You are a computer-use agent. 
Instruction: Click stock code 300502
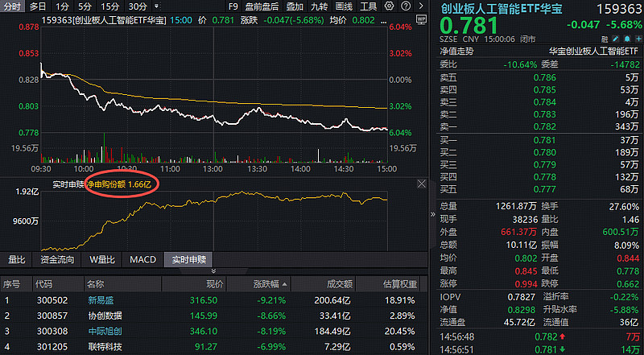(x=52, y=300)
